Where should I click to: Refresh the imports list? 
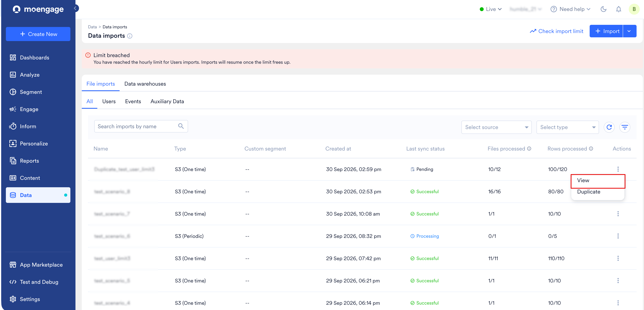[609, 127]
